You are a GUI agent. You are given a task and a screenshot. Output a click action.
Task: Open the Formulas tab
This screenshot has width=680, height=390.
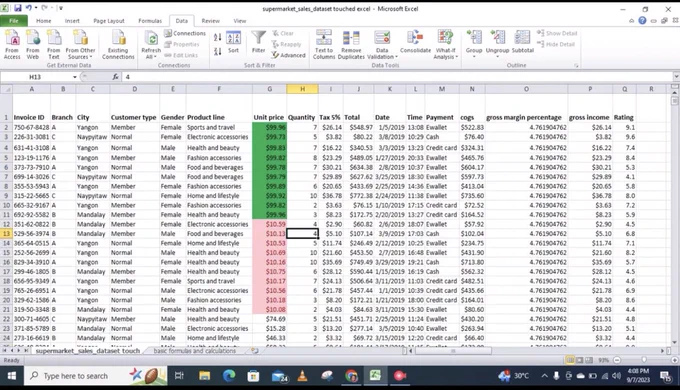click(150, 20)
